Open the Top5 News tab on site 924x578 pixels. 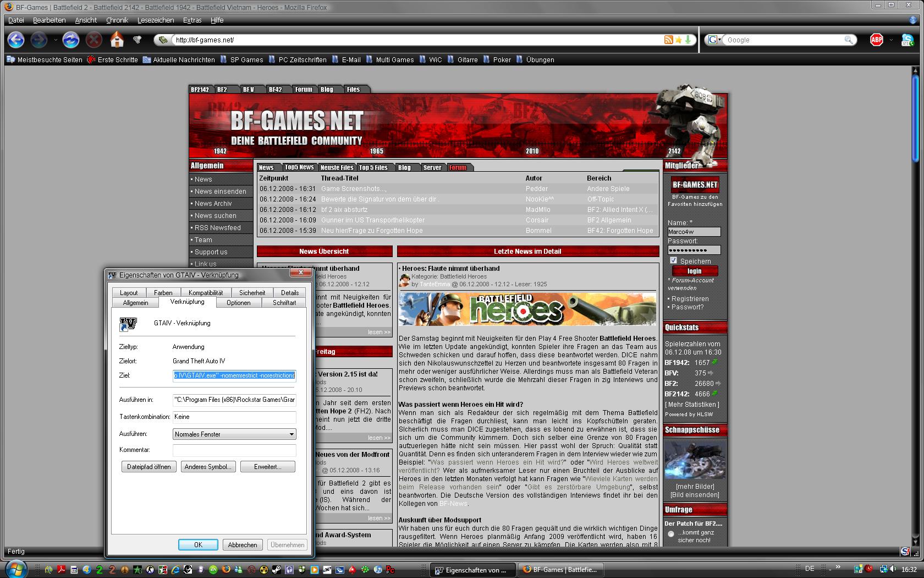pos(299,167)
